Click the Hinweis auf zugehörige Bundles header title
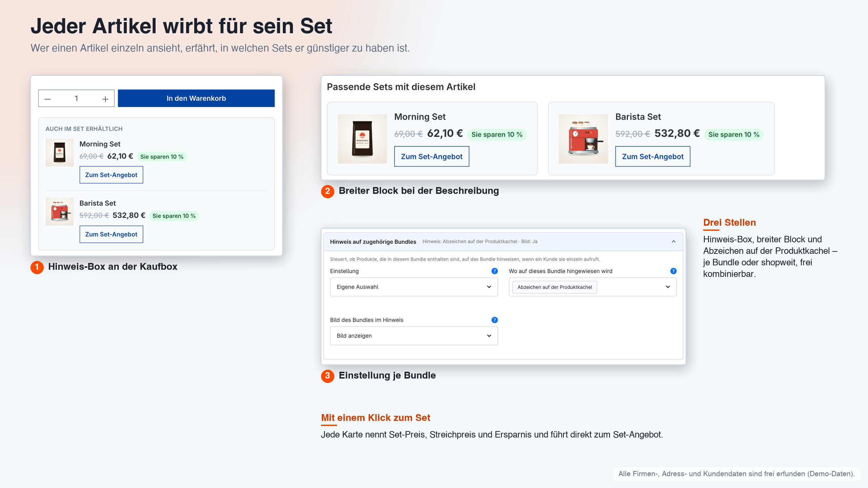This screenshot has height=488, width=868. 373,242
